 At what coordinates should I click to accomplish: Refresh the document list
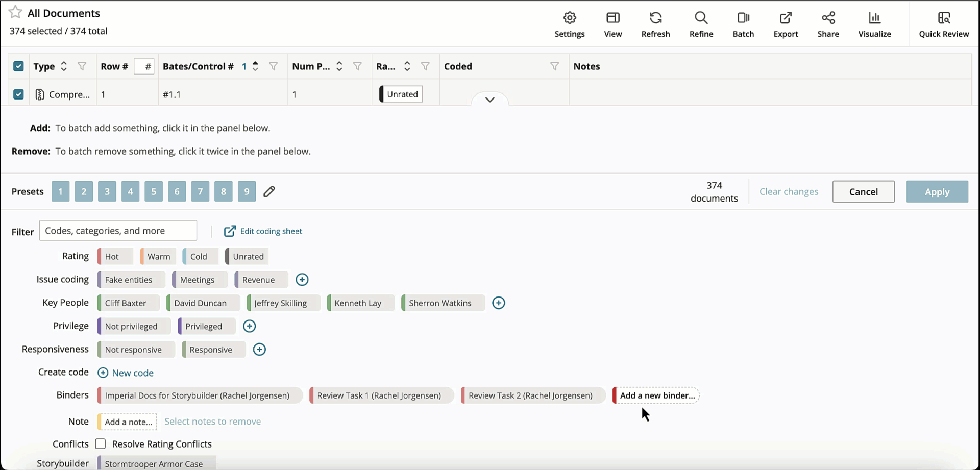[x=655, y=23]
